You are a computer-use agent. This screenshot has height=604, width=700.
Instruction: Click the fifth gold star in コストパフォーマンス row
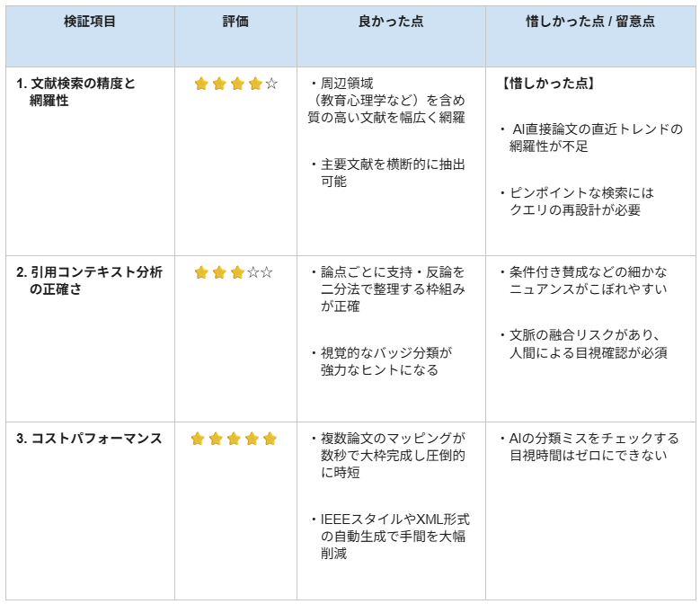270,439
